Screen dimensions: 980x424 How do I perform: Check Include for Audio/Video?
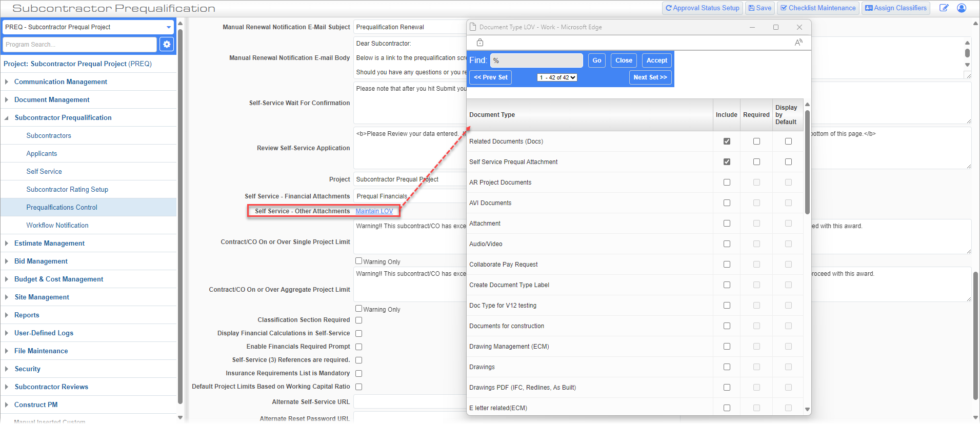[727, 244]
